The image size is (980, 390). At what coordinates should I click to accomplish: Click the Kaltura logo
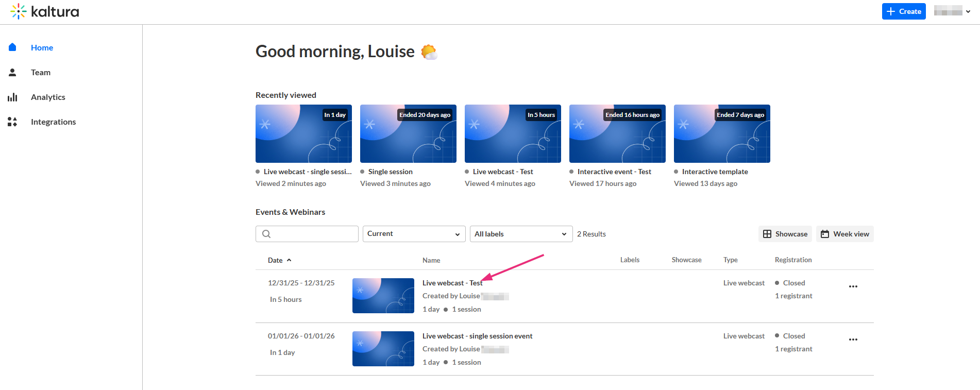point(45,11)
